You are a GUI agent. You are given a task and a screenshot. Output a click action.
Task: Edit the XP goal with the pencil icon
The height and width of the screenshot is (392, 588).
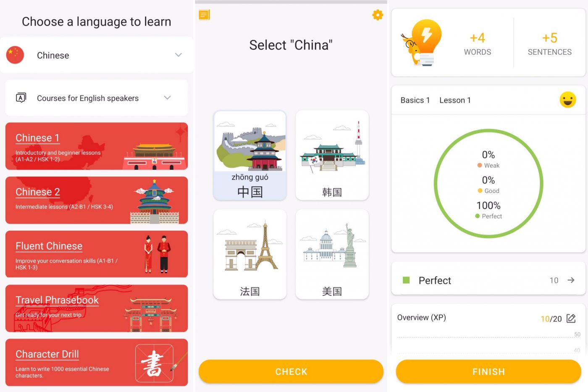point(571,318)
